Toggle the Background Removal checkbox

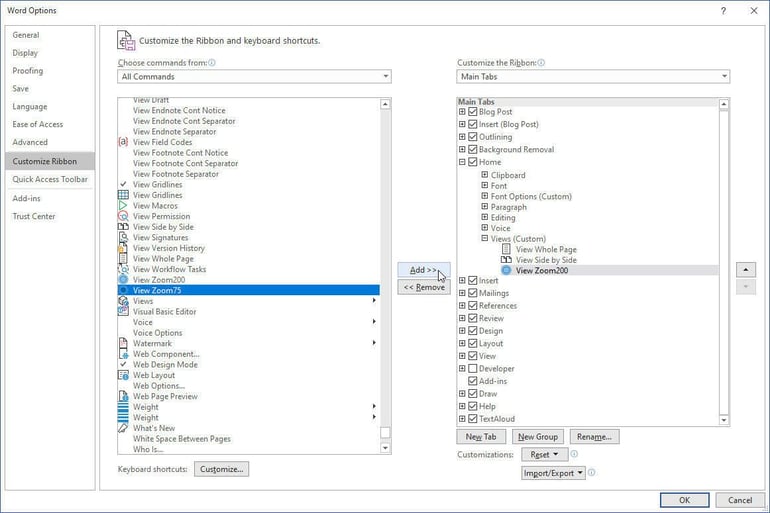(472, 149)
